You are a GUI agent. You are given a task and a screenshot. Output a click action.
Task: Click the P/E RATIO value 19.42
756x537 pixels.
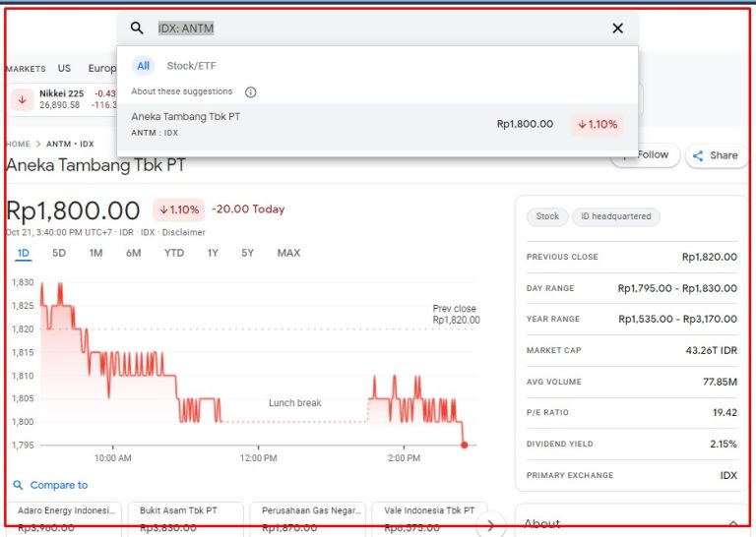(724, 413)
